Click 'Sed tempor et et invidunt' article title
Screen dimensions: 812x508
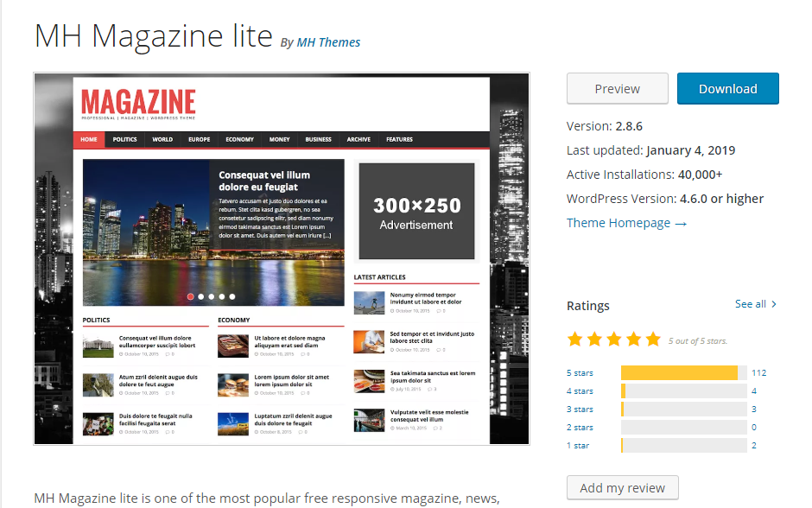432,338
